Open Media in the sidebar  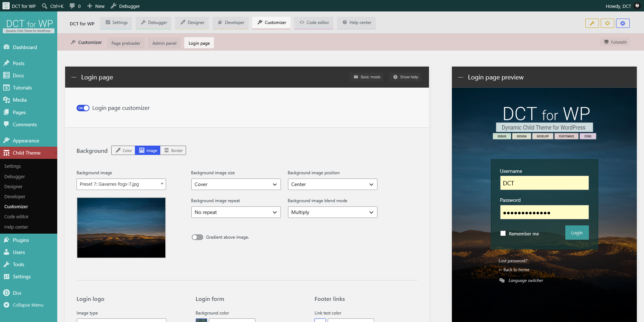point(29,100)
